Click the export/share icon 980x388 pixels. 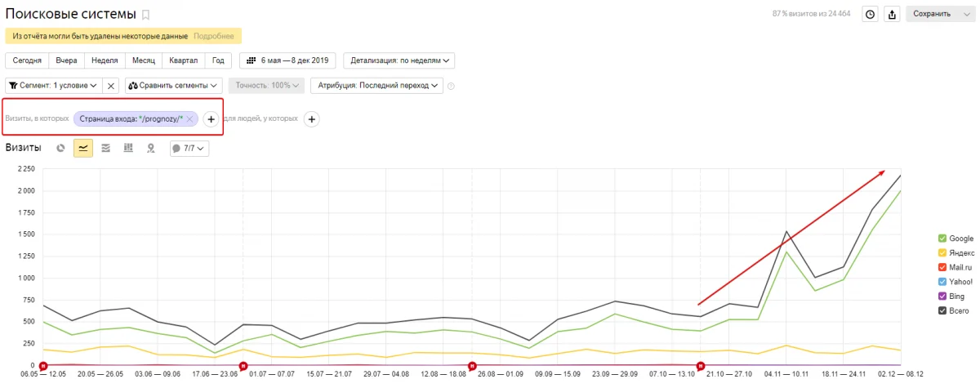(x=893, y=14)
